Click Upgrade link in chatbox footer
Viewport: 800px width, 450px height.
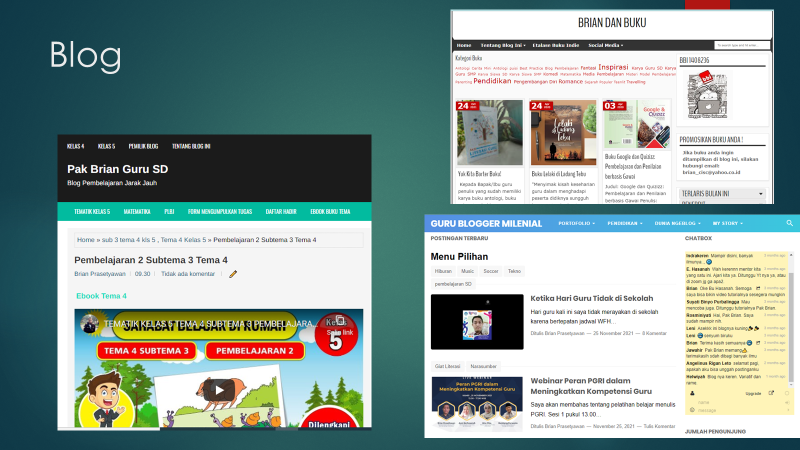pos(753,393)
